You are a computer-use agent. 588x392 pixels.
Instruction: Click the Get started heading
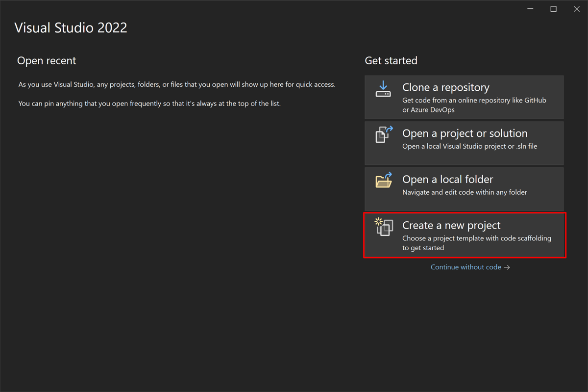[x=391, y=60]
